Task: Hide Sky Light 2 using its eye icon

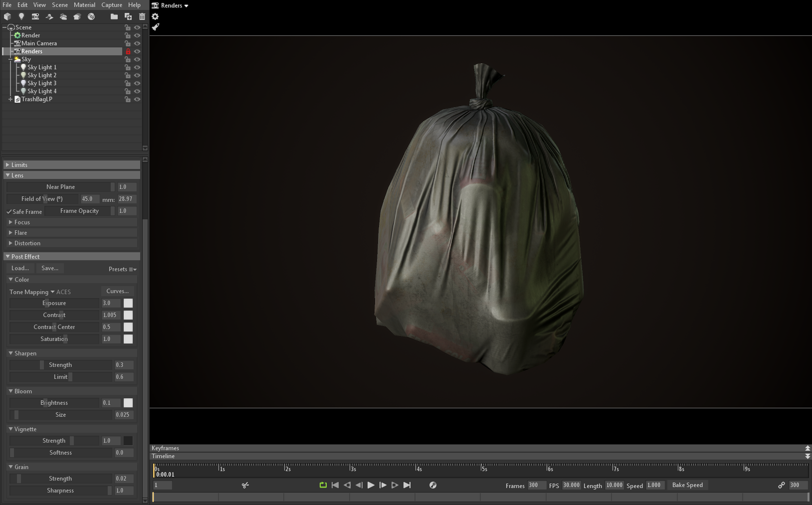Action: [x=137, y=75]
